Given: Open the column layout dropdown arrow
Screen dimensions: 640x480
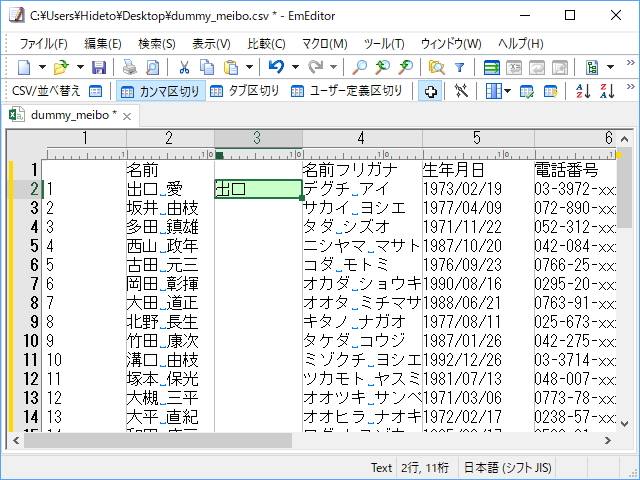Looking at the screenshot, I should [507, 91].
